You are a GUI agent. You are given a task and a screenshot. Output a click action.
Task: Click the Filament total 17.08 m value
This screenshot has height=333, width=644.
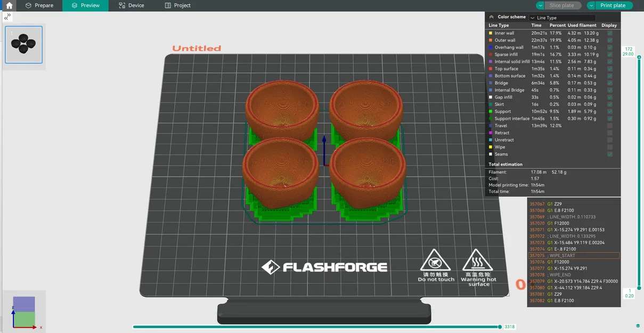coord(539,172)
